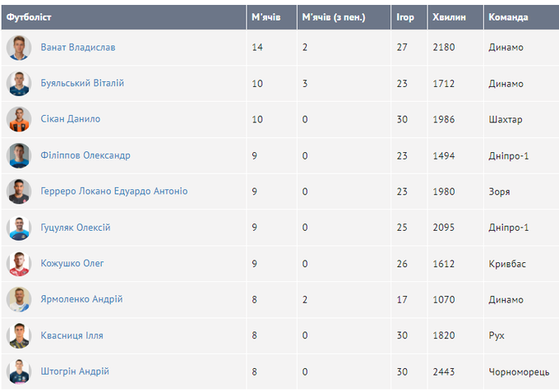This screenshot has width=559, height=392.
Task: Click Кожушко Олег's avatar photo
Action: tap(19, 264)
